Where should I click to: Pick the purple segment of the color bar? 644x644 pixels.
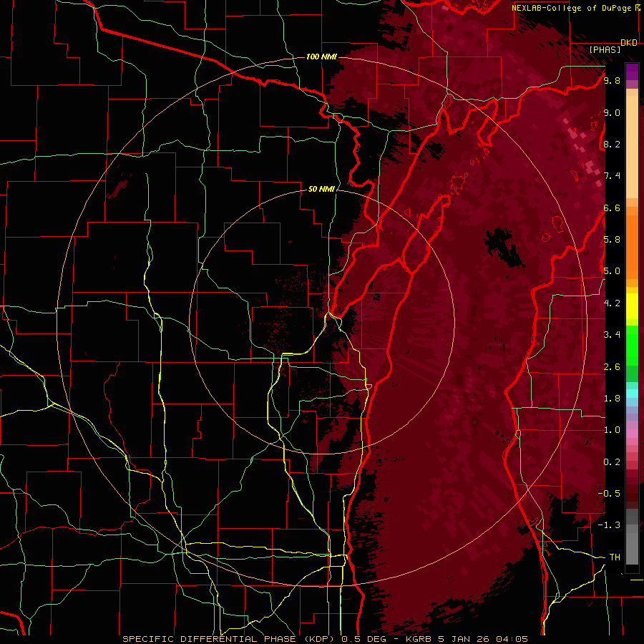[632, 72]
